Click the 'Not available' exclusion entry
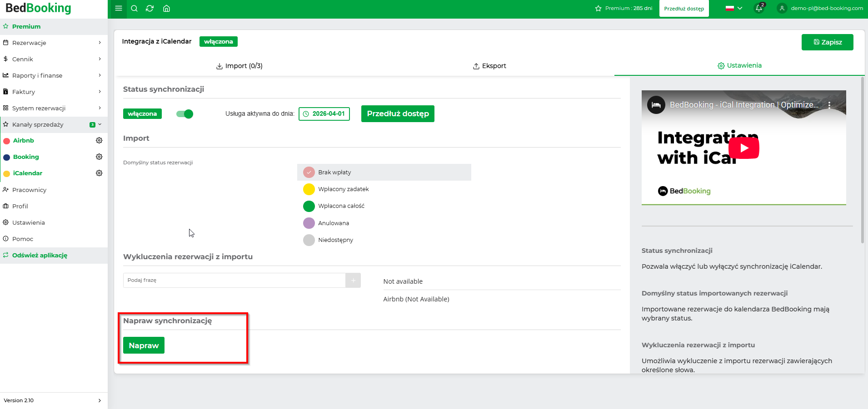 [403, 281]
